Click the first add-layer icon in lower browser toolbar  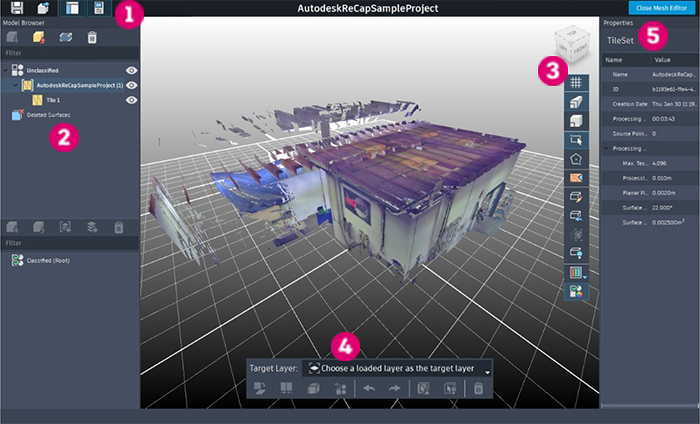point(12,227)
